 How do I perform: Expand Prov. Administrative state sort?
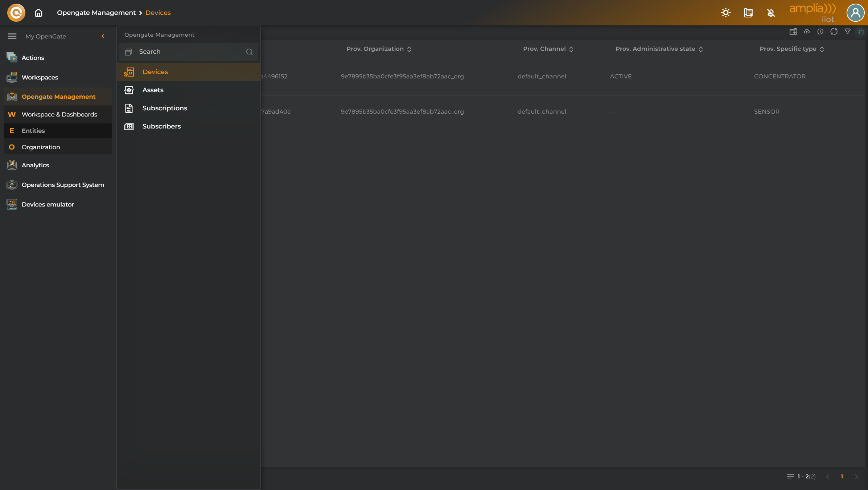click(x=701, y=49)
